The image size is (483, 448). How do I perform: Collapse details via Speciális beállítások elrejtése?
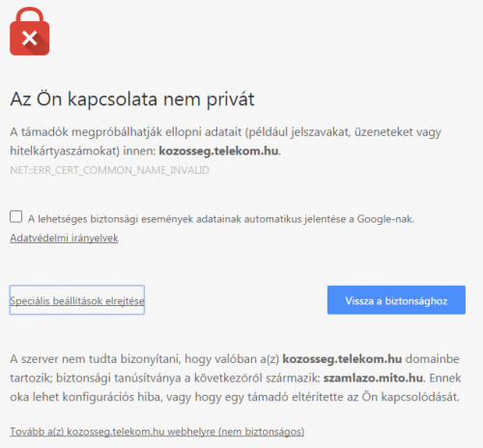77,300
